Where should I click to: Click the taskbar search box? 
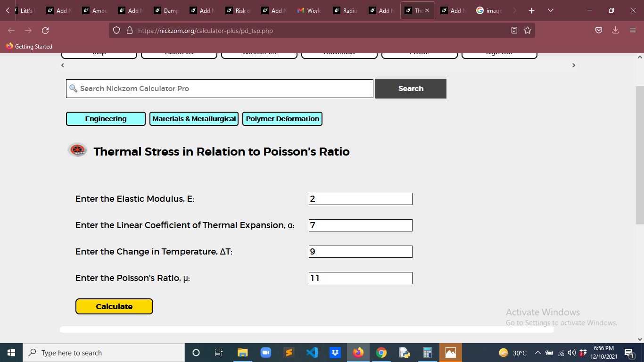104,353
